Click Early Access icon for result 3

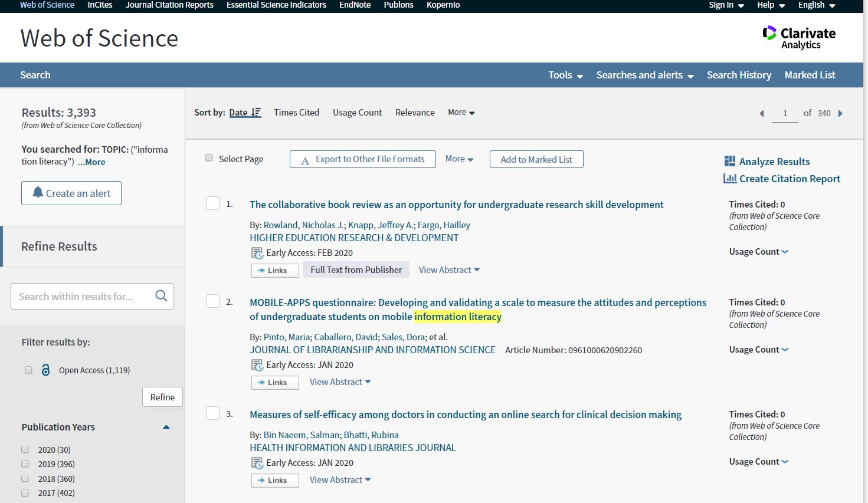pyautogui.click(x=257, y=463)
